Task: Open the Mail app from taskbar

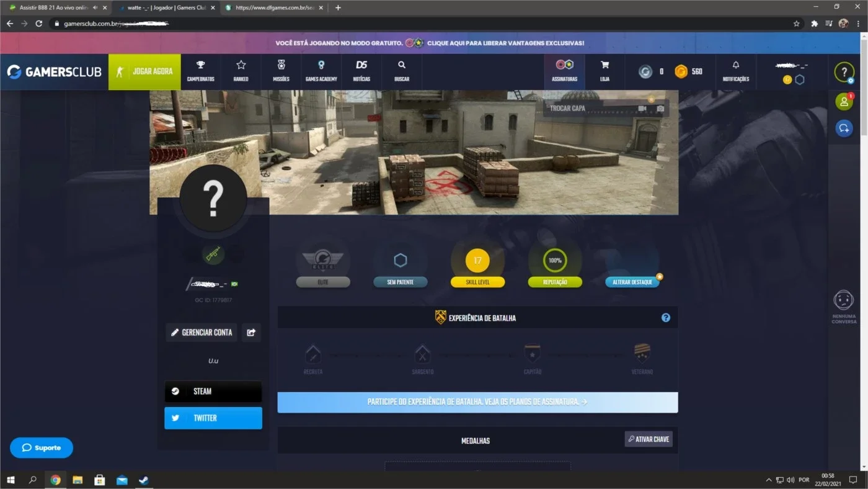Action: pyautogui.click(x=122, y=480)
